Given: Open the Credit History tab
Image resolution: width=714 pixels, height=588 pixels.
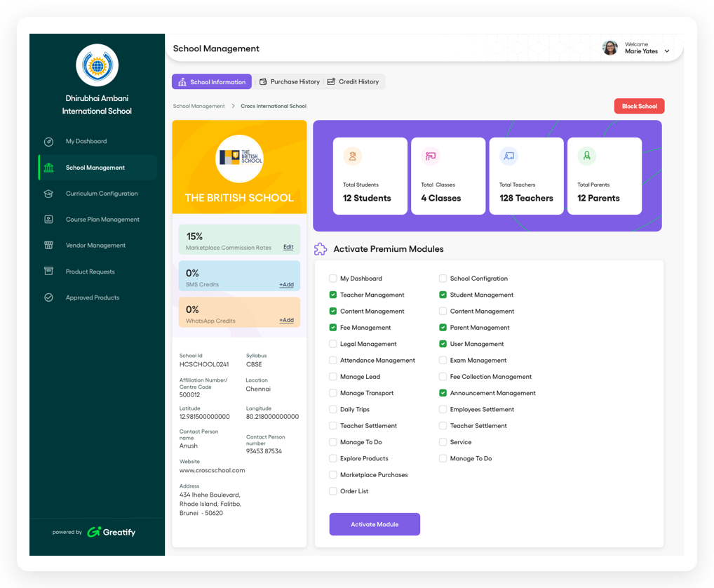Looking at the screenshot, I should (353, 82).
